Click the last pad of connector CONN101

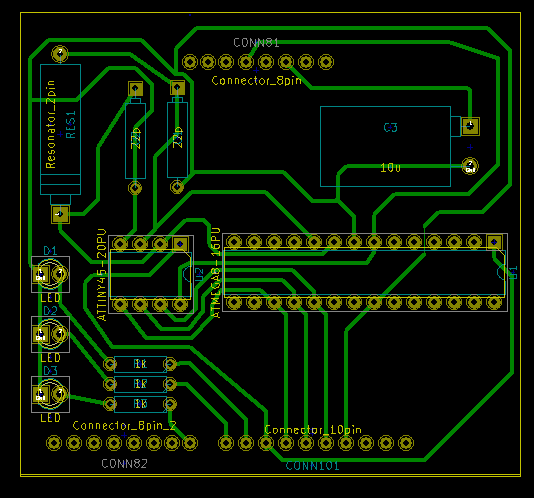pos(406,443)
